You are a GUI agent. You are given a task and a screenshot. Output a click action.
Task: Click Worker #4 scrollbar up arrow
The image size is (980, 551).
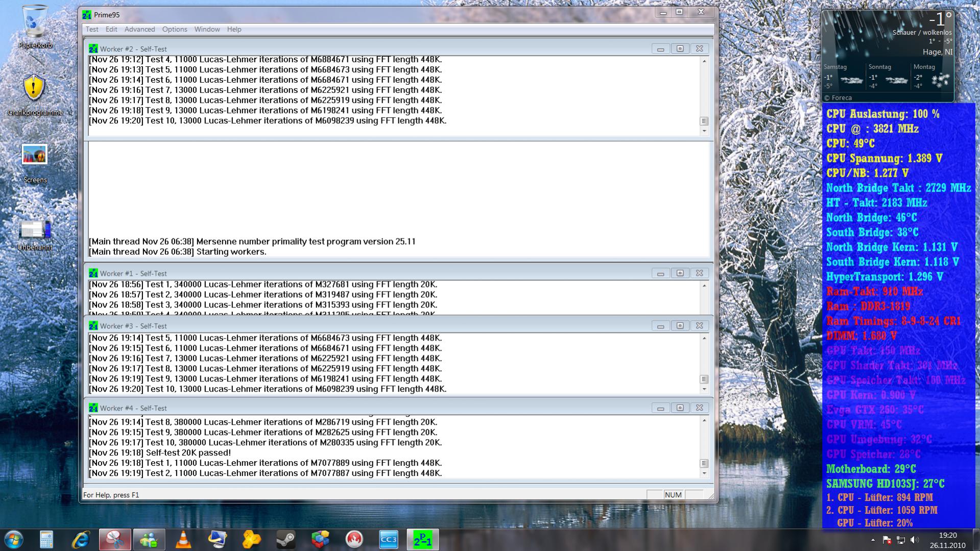click(704, 420)
